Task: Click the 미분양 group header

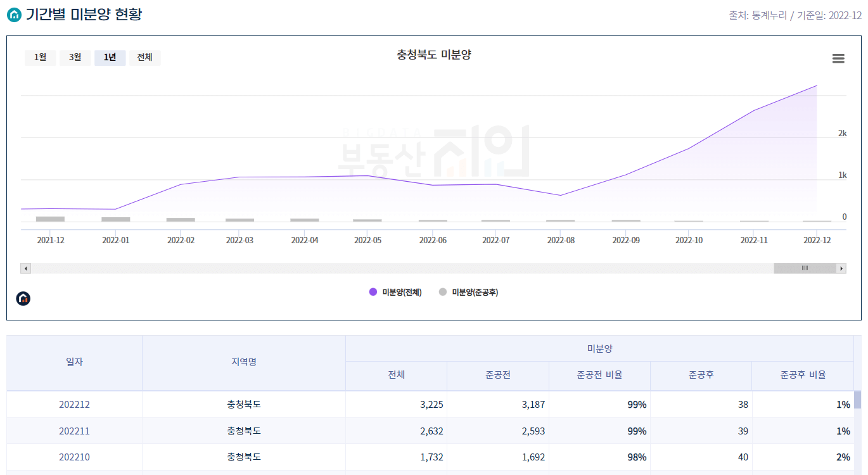Action: (x=599, y=348)
